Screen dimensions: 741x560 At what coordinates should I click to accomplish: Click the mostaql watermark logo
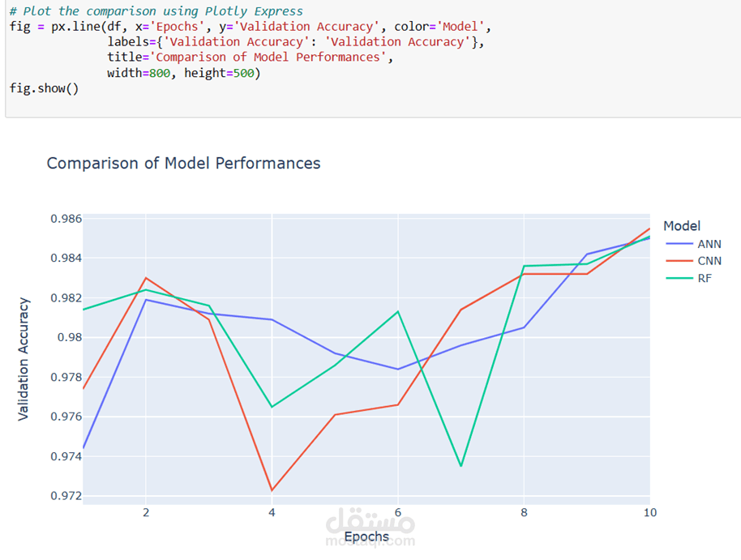(x=370, y=528)
